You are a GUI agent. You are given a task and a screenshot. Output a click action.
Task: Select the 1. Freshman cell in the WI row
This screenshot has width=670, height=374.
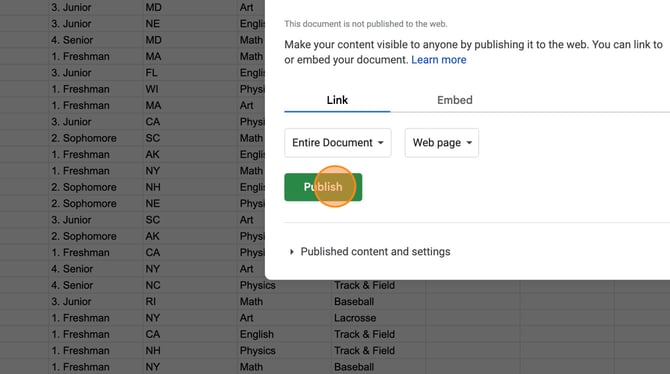coord(96,89)
